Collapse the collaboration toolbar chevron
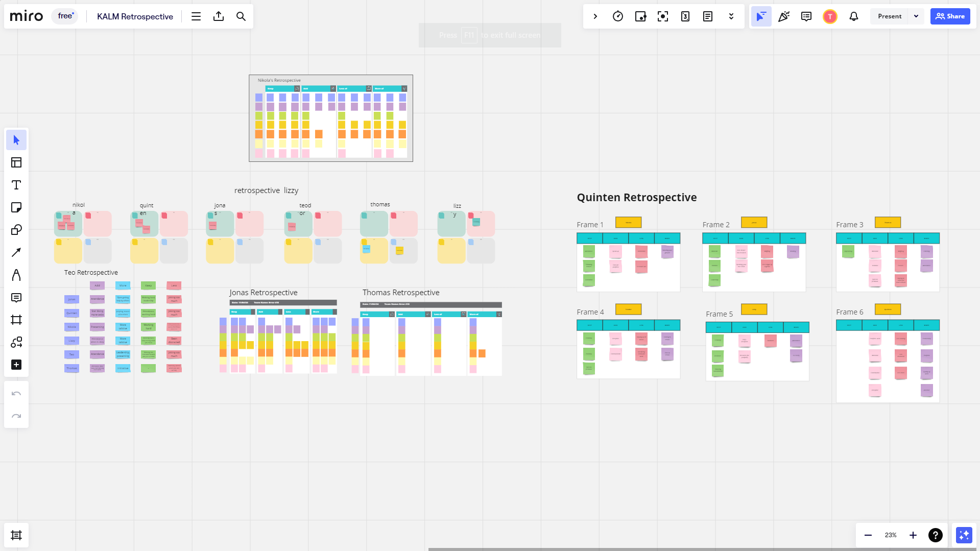 click(x=595, y=16)
